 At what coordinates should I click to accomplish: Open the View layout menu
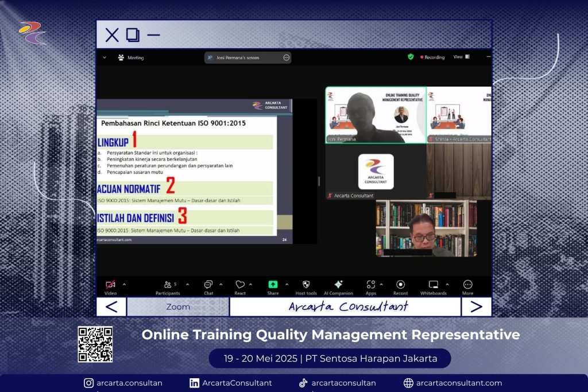(x=461, y=57)
